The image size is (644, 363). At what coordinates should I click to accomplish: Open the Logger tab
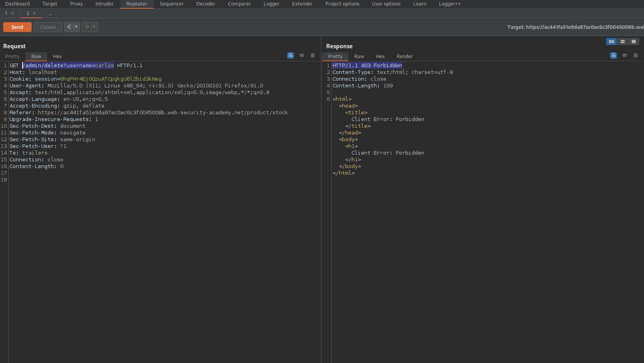(272, 4)
